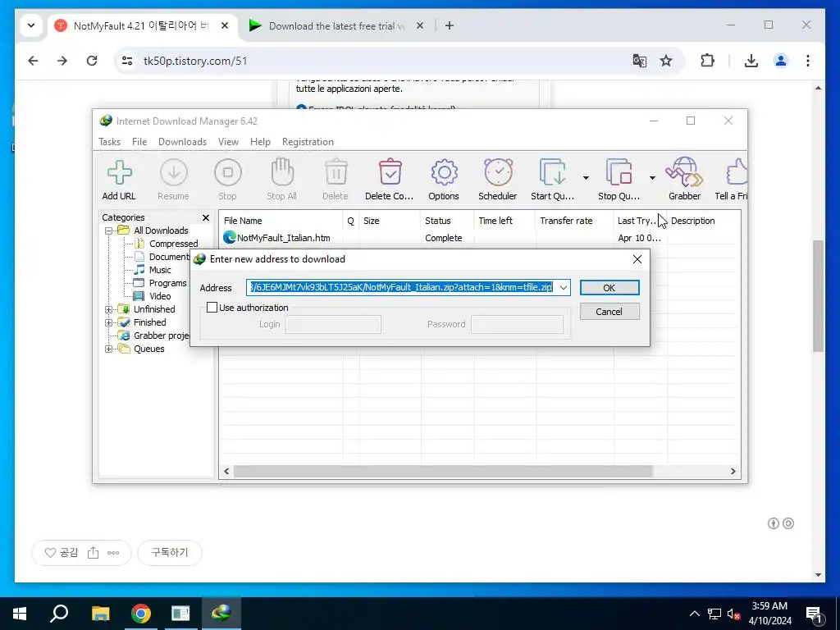840x630 pixels.
Task: Open the Address history dropdown arrow
Action: coord(563,288)
